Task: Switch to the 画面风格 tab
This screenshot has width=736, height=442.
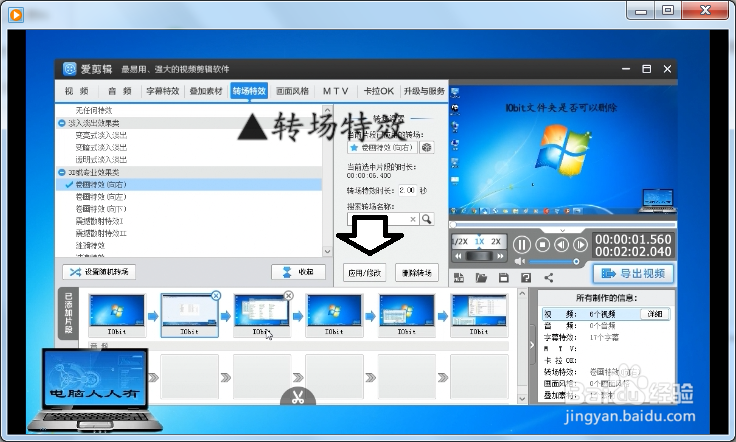Action: [x=292, y=91]
